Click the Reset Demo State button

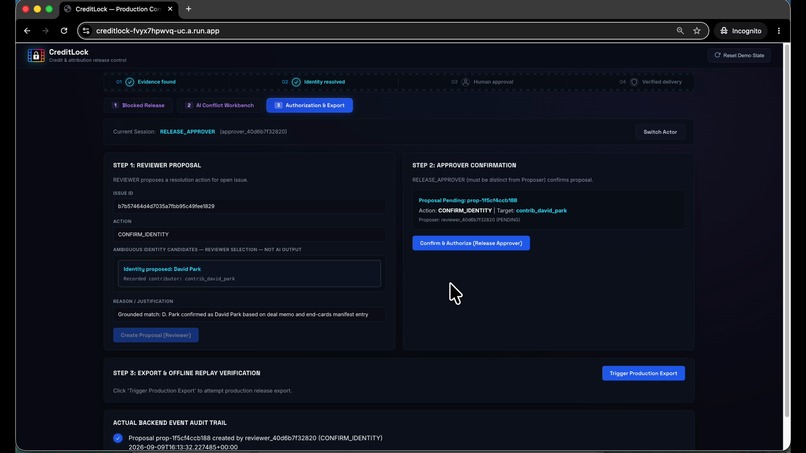click(739, 55)
